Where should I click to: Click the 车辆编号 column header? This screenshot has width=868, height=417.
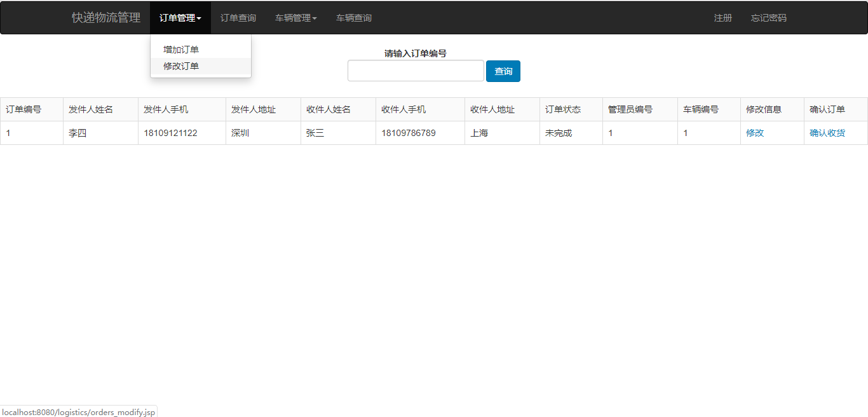(x=709, y=109)
